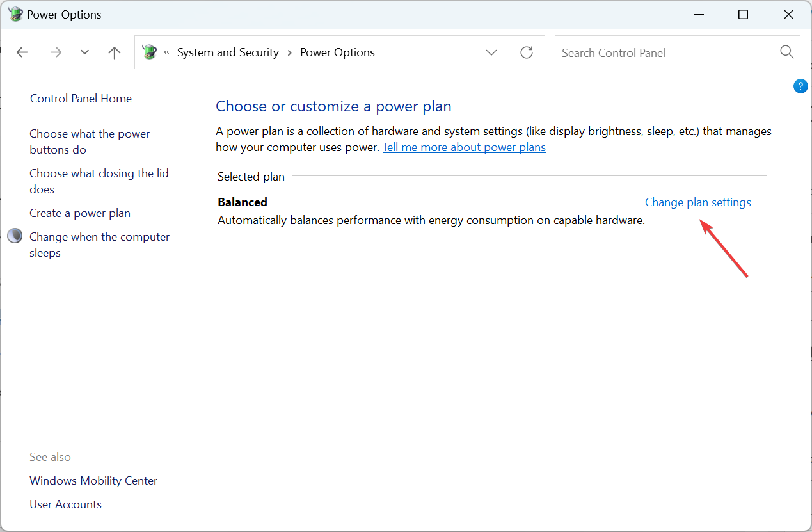Open Change when the computer sleeps
The height and width of the screenshot is (532, 812).
[x=99, y=245]
